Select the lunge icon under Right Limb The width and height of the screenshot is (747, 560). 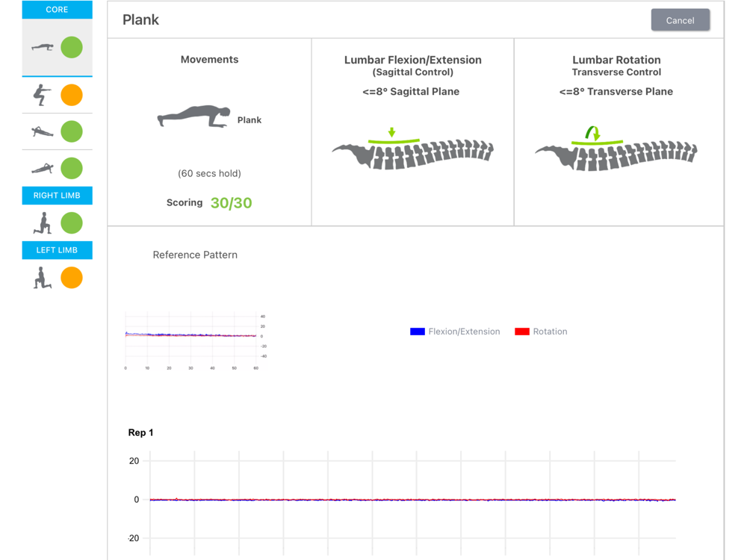point(43,223)
